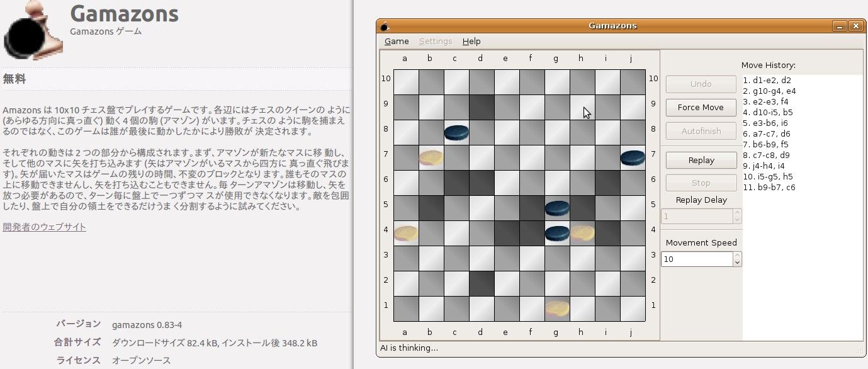Select the black amazon on square g5
868x369 pixels.
[557, 208]
